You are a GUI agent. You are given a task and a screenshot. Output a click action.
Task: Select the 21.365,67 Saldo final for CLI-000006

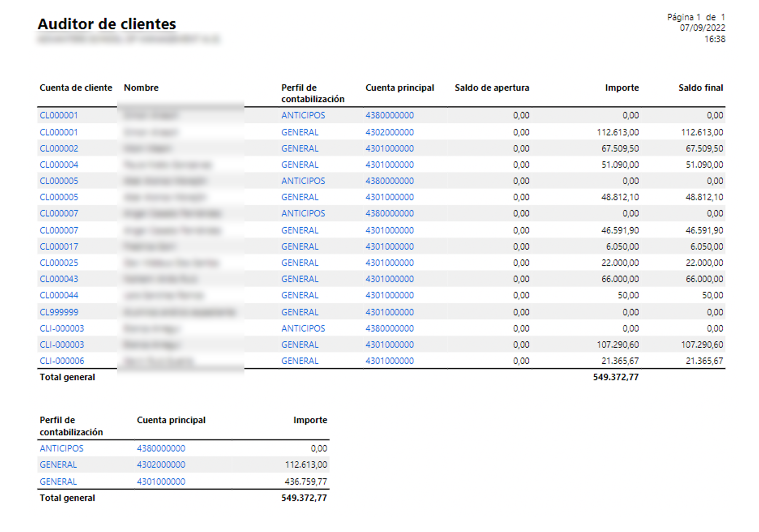pyautogui.click(x=704, y=361)
